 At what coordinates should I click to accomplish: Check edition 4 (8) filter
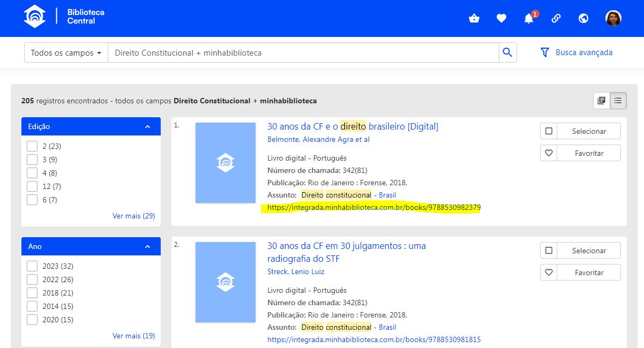[x=32, y=173]
